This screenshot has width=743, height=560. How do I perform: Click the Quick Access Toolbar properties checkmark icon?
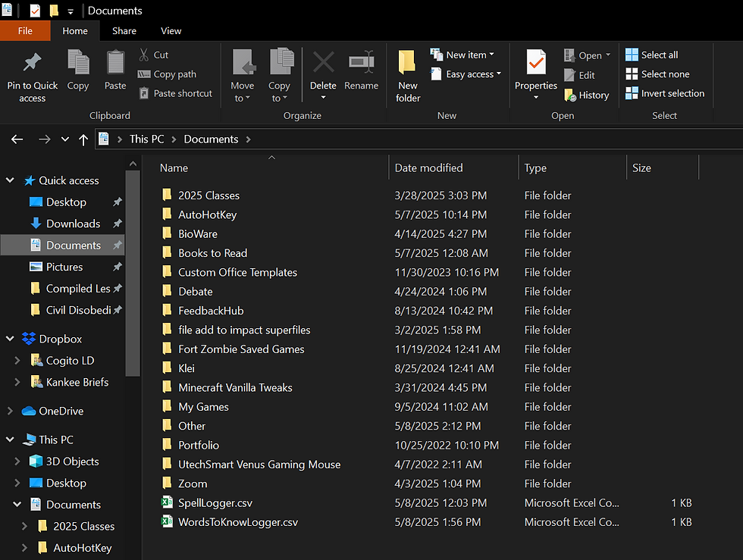pos(35,11)
